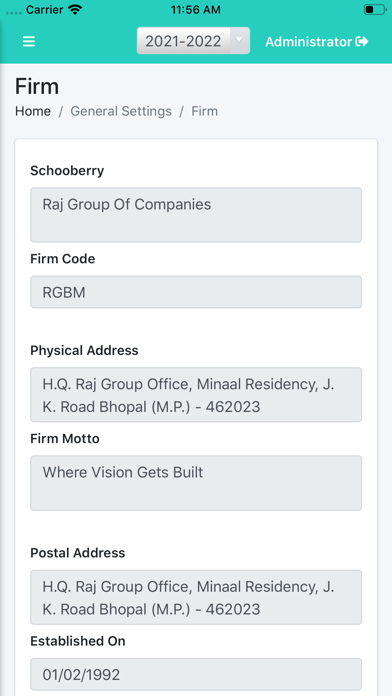Click the Administrator account label
The height and width of the screenshot is (696, 392).
(309, 41)
